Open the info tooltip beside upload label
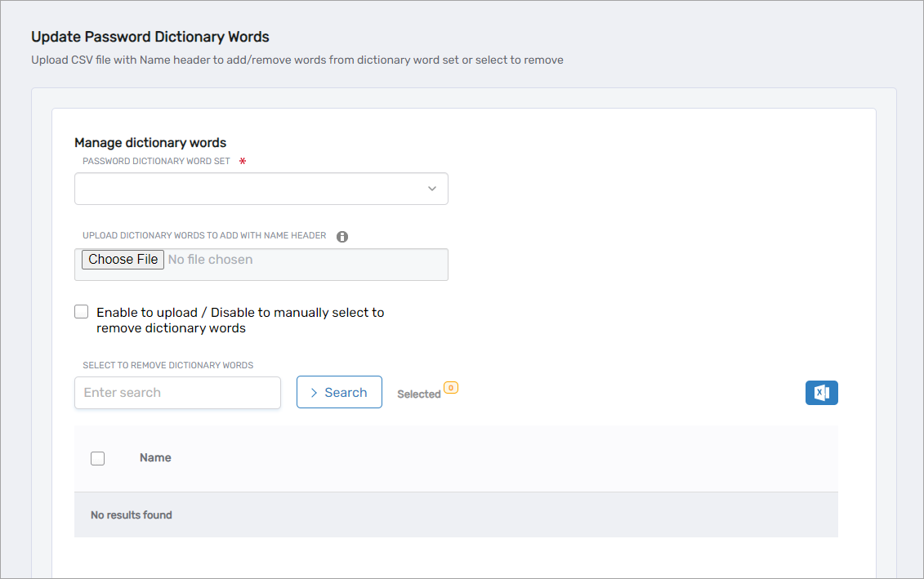Image resolution: width=924 pixels, height=579 pixels. coord(342,236)
